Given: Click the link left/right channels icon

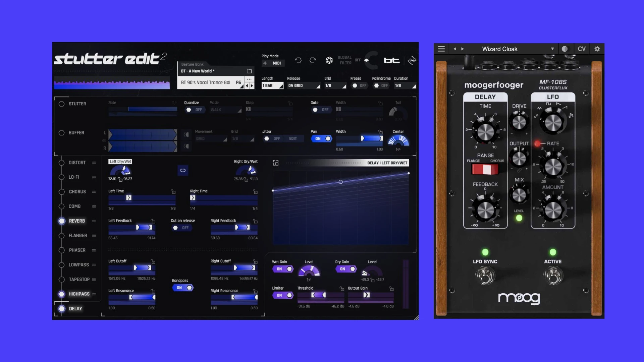Looking at the screenshot, I should click(183, 170).
